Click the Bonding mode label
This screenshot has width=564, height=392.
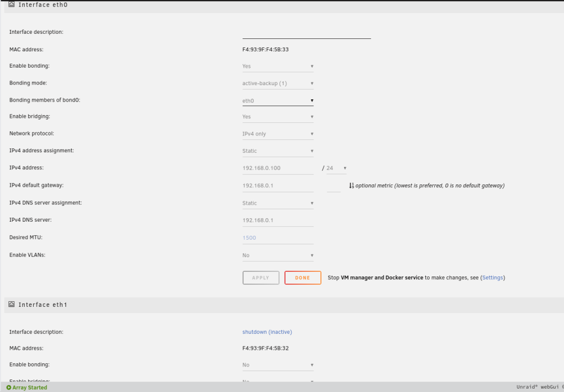tap(28, 83)
